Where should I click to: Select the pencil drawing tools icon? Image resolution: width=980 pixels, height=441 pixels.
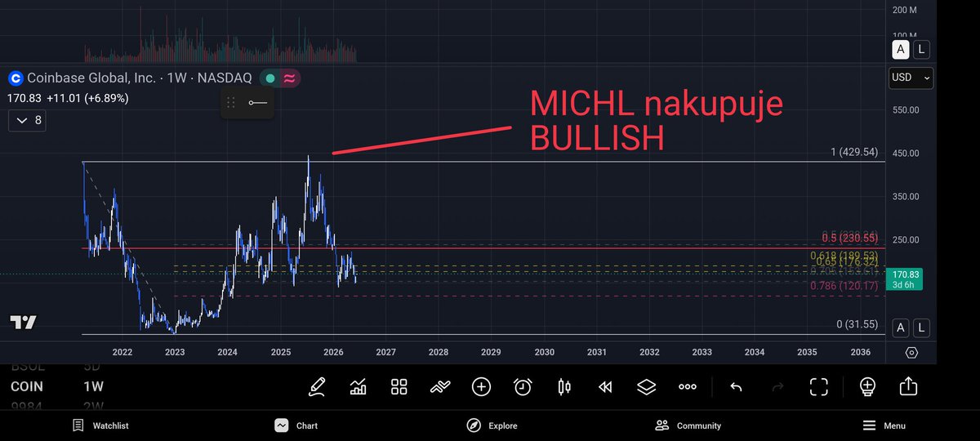316,386
